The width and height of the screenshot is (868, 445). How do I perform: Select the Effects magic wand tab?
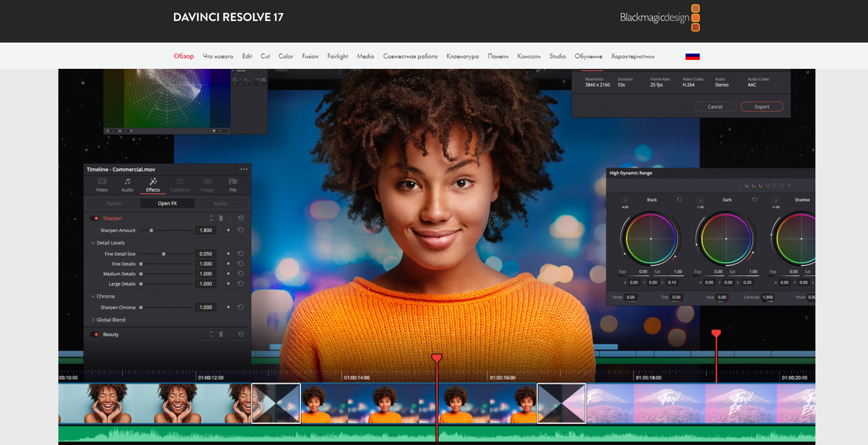pos(153,182)
